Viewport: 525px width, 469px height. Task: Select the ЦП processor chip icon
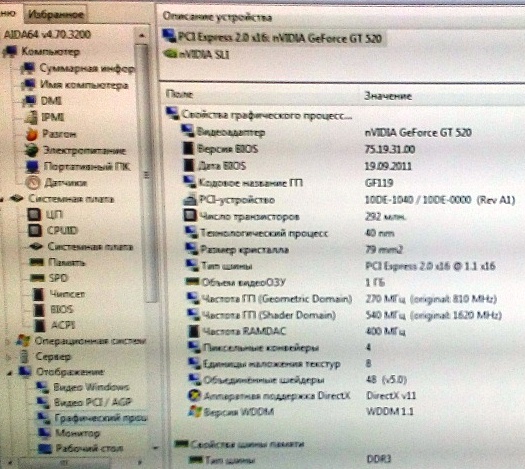coord(45,215)
